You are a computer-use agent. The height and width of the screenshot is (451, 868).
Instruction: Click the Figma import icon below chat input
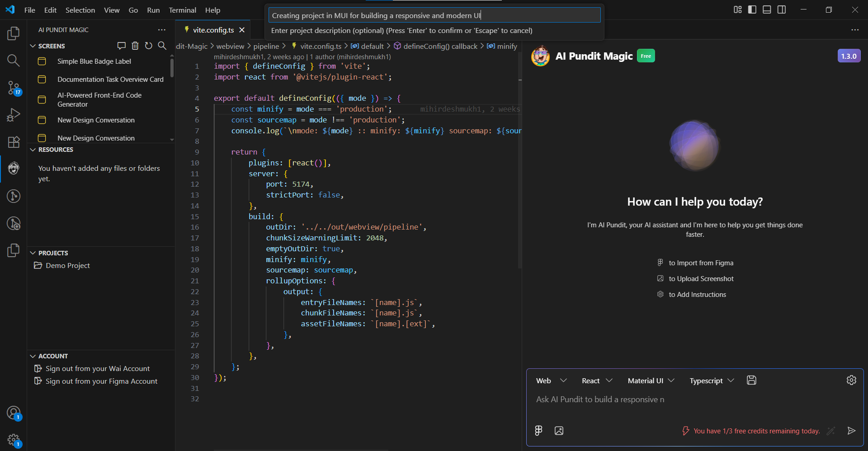[538, 431]
